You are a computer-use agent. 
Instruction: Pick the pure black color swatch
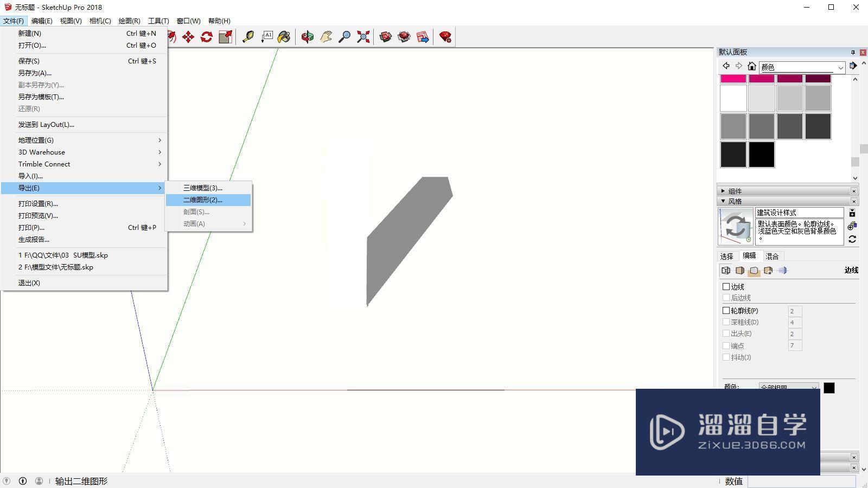tap(762, 155)
